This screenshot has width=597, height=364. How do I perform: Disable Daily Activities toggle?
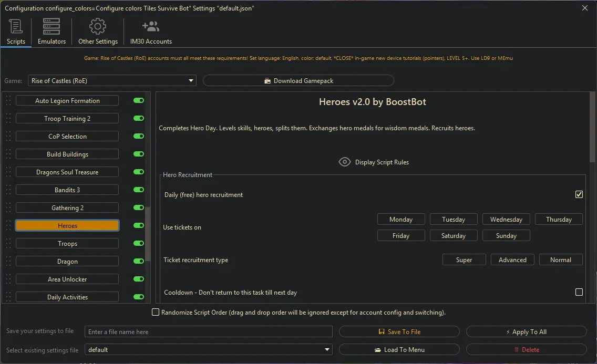coord(139,297)
